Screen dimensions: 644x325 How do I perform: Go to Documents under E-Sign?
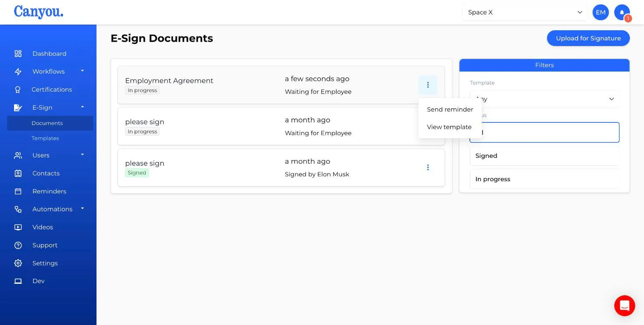coord(50,123)
